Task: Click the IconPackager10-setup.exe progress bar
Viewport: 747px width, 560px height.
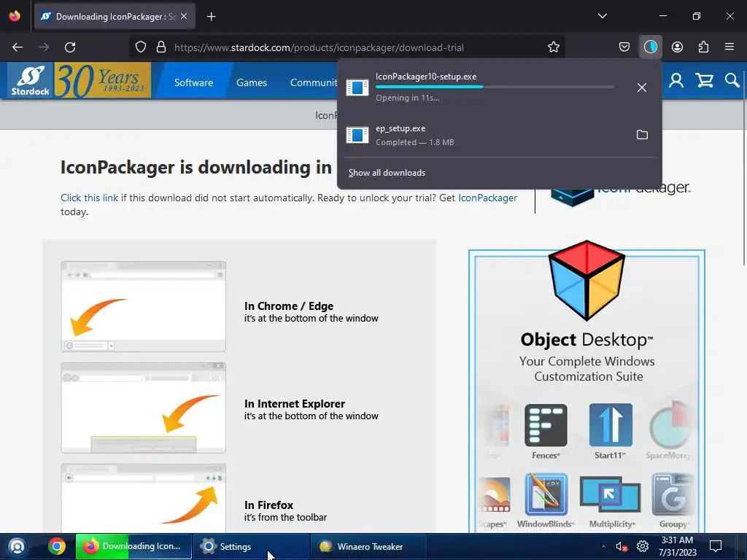Action: tap(495, 87)
